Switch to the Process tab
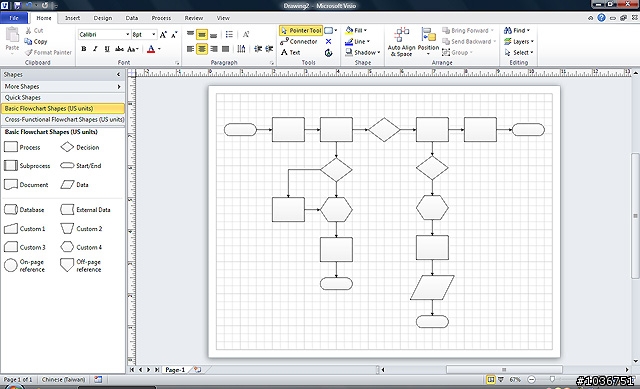This screenshot has height=389, width=640. pyautogui.click(x=161, y=18)
